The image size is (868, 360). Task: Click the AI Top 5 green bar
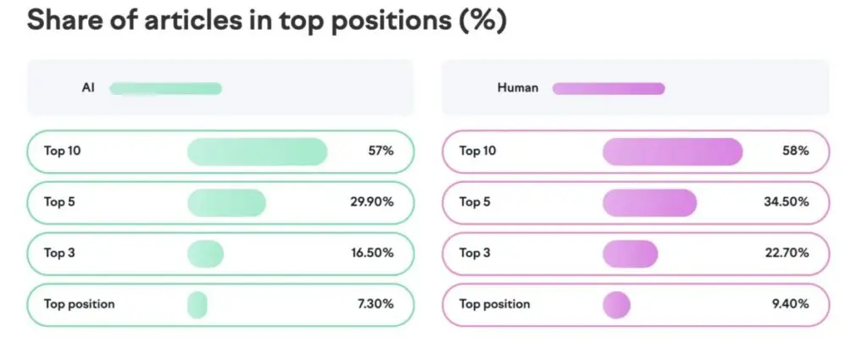(226, 202)
